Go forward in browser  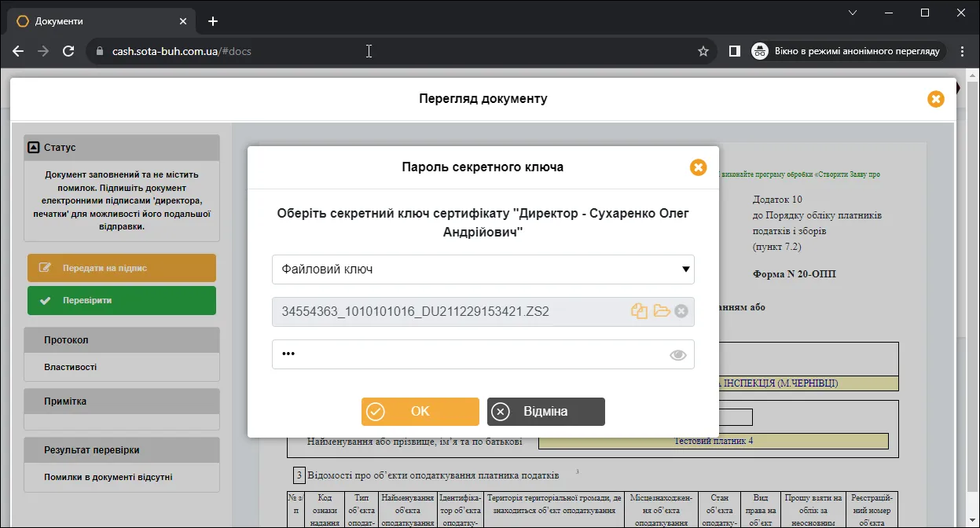tap(43, 51)
